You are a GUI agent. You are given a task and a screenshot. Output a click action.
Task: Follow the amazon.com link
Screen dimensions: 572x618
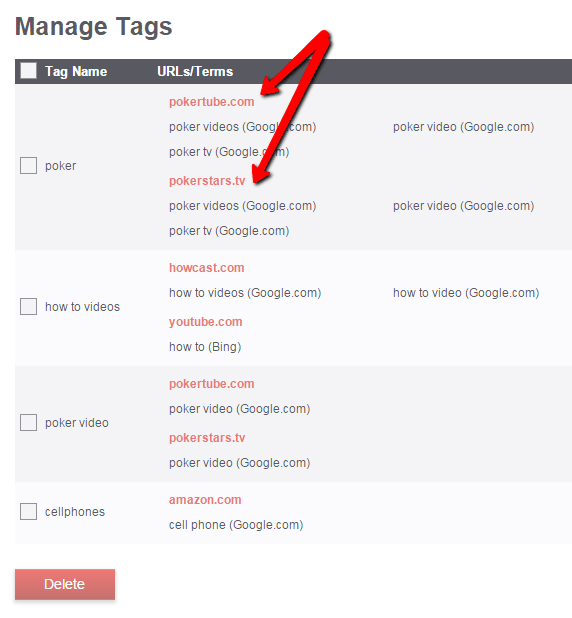[x=205, y=500]
